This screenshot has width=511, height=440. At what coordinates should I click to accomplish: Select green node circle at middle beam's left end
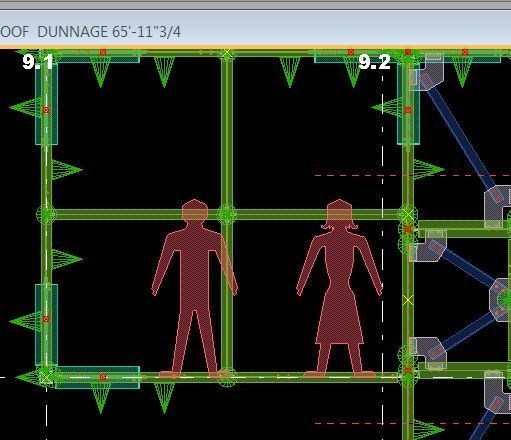pyautogui.click(x=46, y=214)
